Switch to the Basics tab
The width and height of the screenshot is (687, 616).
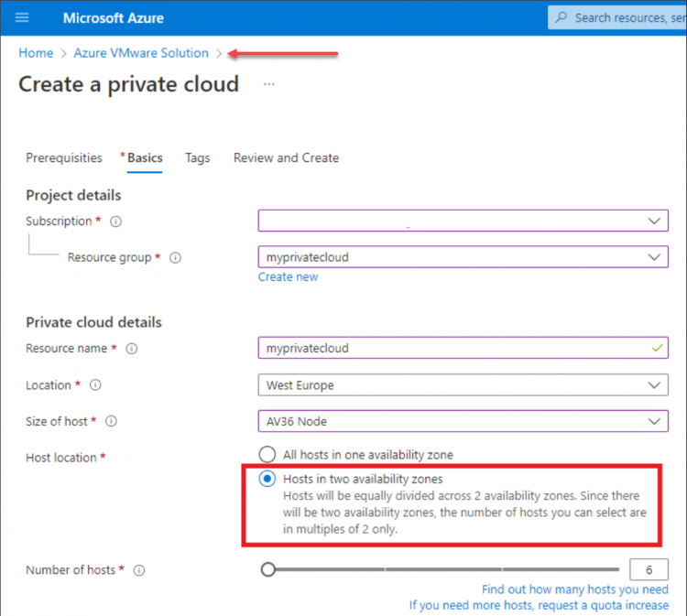tap(145, 157)
